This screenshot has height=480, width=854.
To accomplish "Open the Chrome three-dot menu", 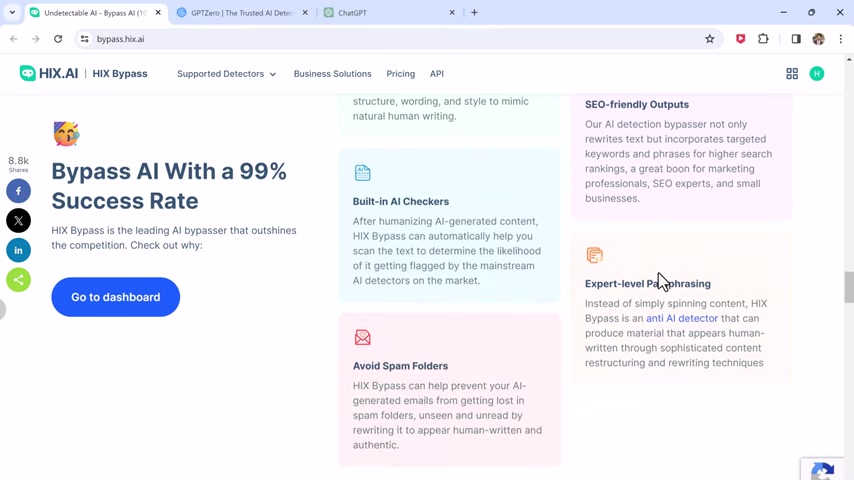I will pyautogui.click(x=840, y=39).
